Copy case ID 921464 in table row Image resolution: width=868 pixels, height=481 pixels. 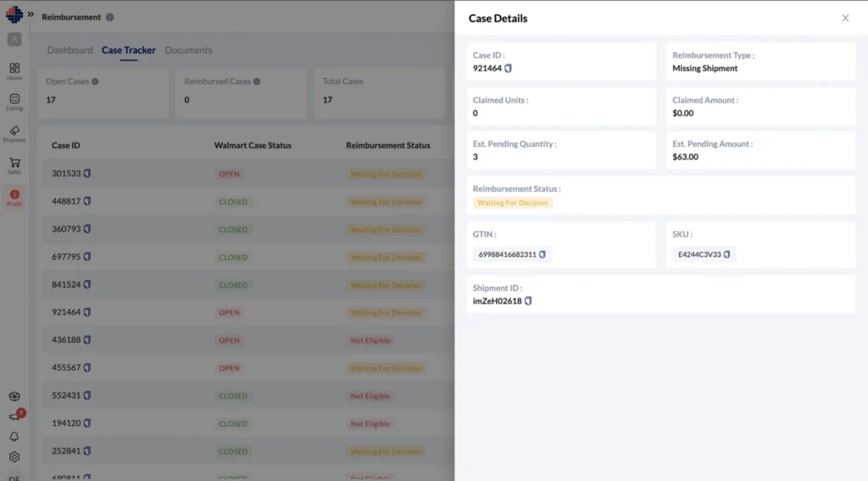pyautogui.click(x=87, y=312)
